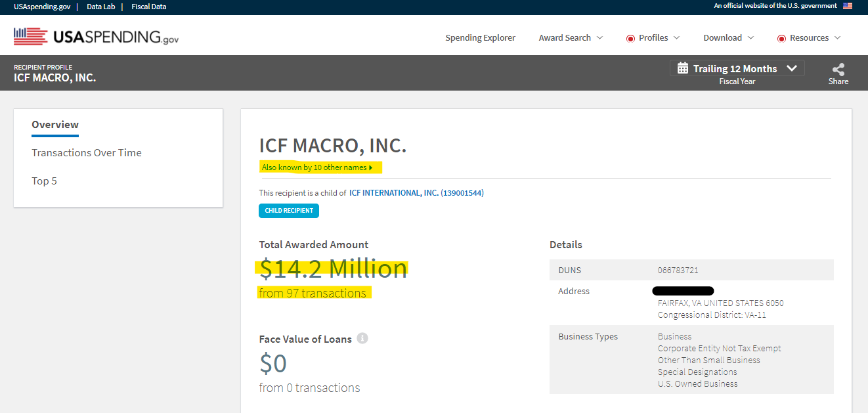This screenshot has height=413, width=868.
Task: Click the Details section heading
Action: (x=566, y=245)
